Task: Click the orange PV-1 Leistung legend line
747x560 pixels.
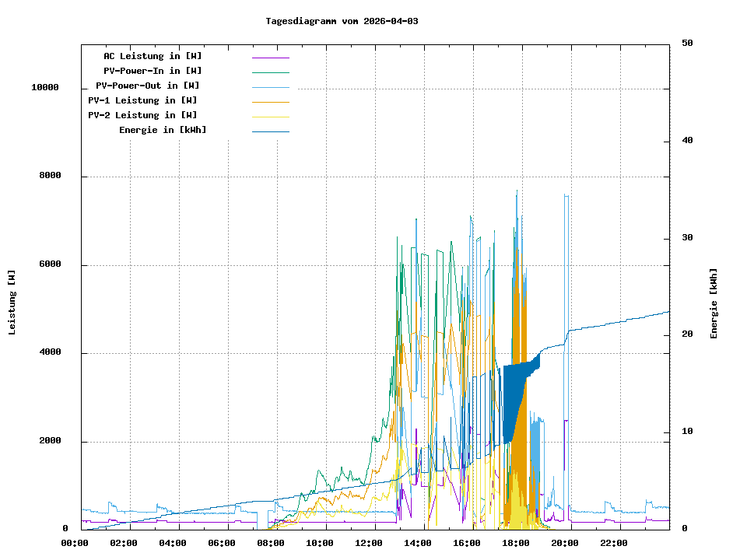Action: (x=270, y=102)
